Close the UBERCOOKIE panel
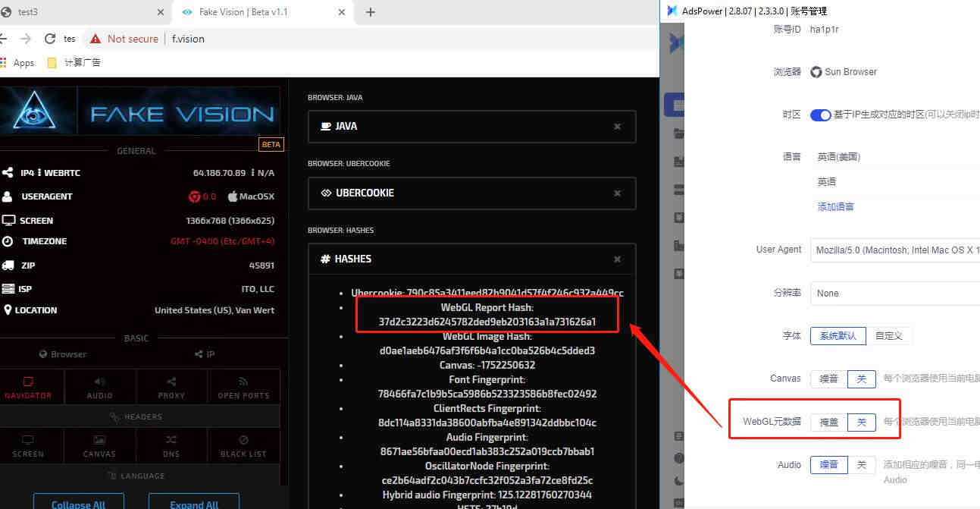This screenshot has height=509, width=980. (617, 193)
